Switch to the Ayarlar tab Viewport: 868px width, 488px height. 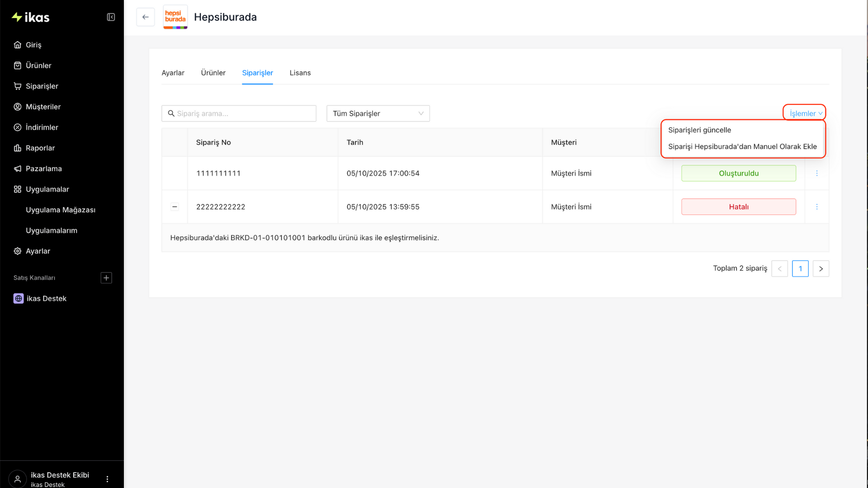tap(173, 73)
